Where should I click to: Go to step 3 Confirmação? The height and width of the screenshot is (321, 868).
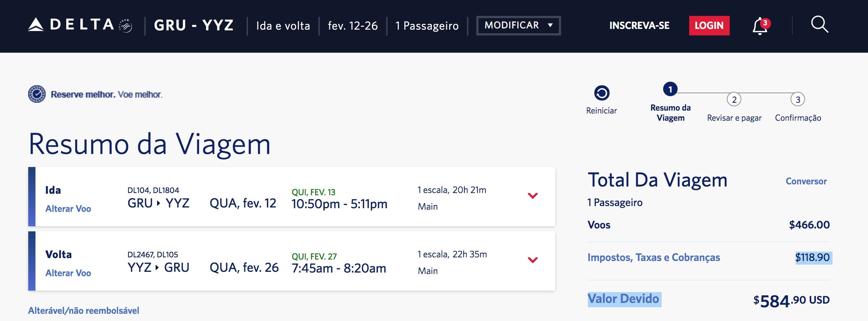[x=798, y=99]
